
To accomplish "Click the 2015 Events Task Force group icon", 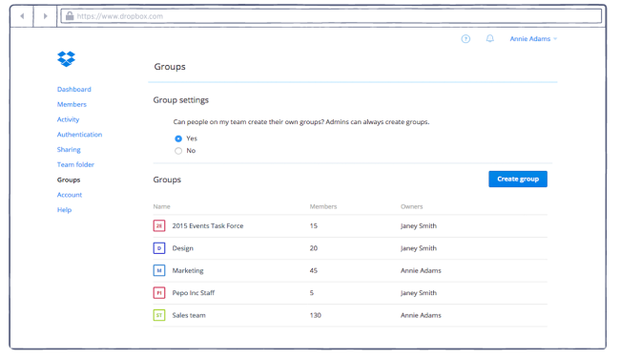I will [159, 226].
